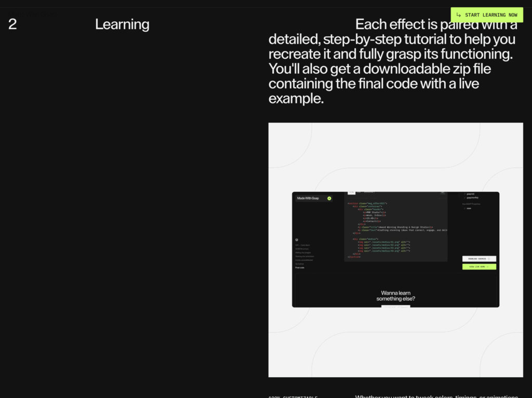This screenshot has height=398, width=532.
Task: Click the stacked layers icon above tutorial steps
Action: point(297,240)
